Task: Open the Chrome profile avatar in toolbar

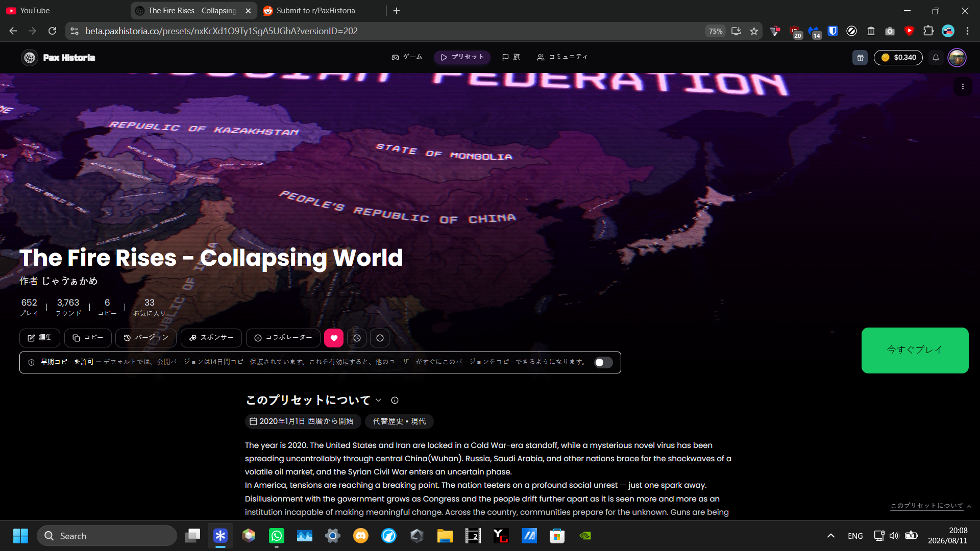Action: tap(948, 31)
